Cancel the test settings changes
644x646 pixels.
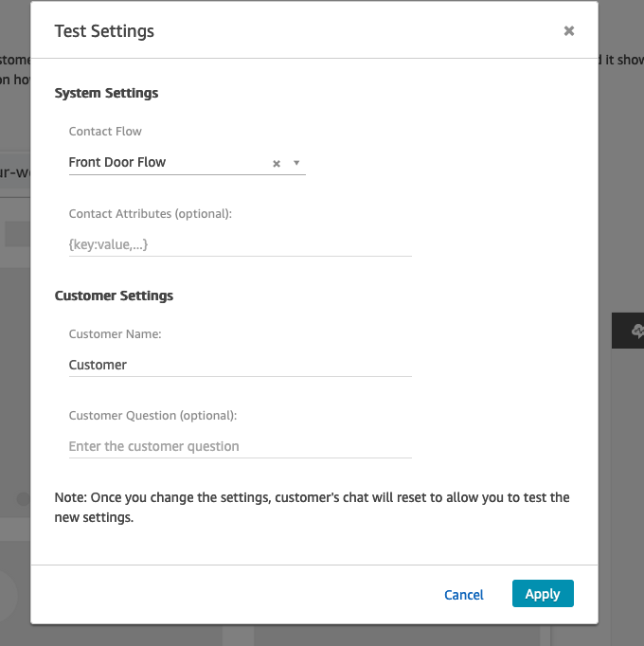[464, 595]
